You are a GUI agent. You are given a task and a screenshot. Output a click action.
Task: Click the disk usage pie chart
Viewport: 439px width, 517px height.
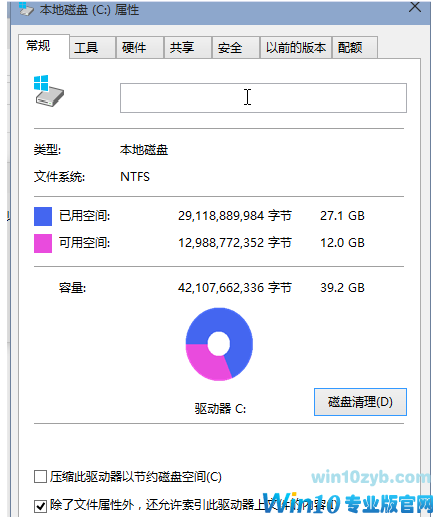point(219,344)
